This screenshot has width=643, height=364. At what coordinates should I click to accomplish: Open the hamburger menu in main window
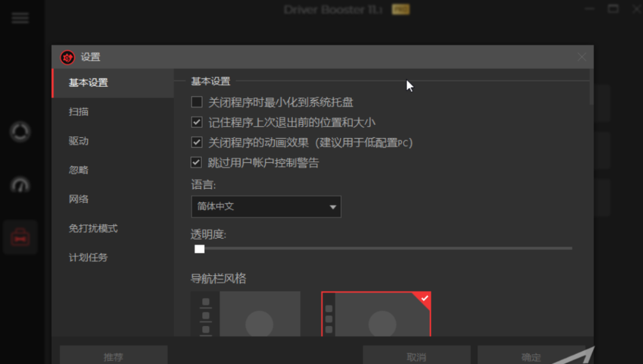20,18
